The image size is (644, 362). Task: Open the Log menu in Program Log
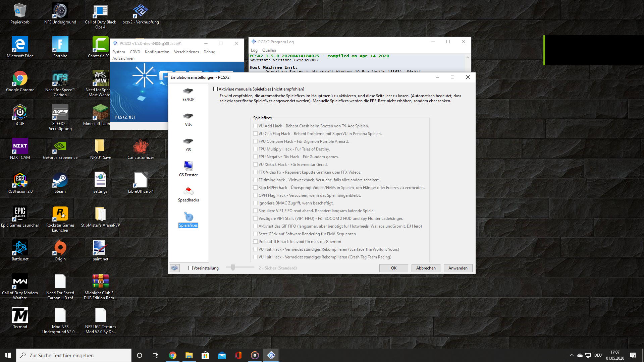[254, 50]
